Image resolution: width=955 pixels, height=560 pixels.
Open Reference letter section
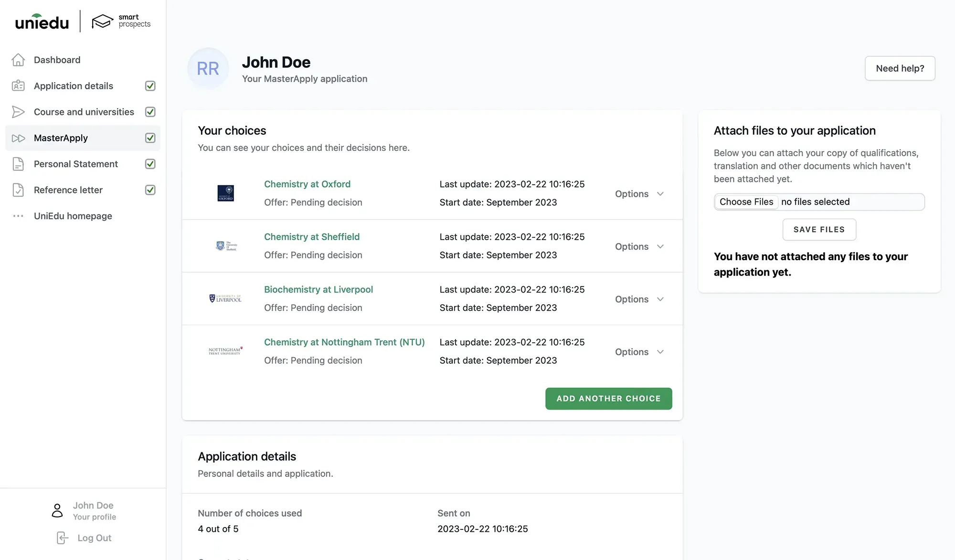83,190
